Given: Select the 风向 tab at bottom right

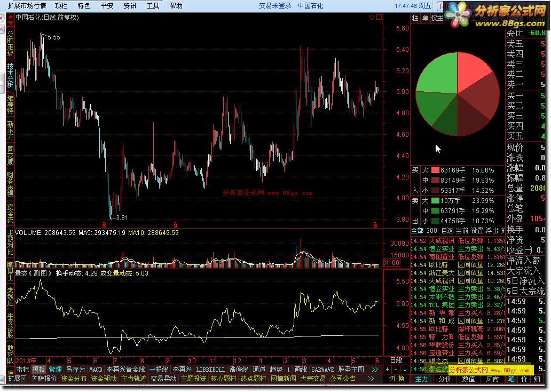Looking at the screenshot, I should coord(492,379).
